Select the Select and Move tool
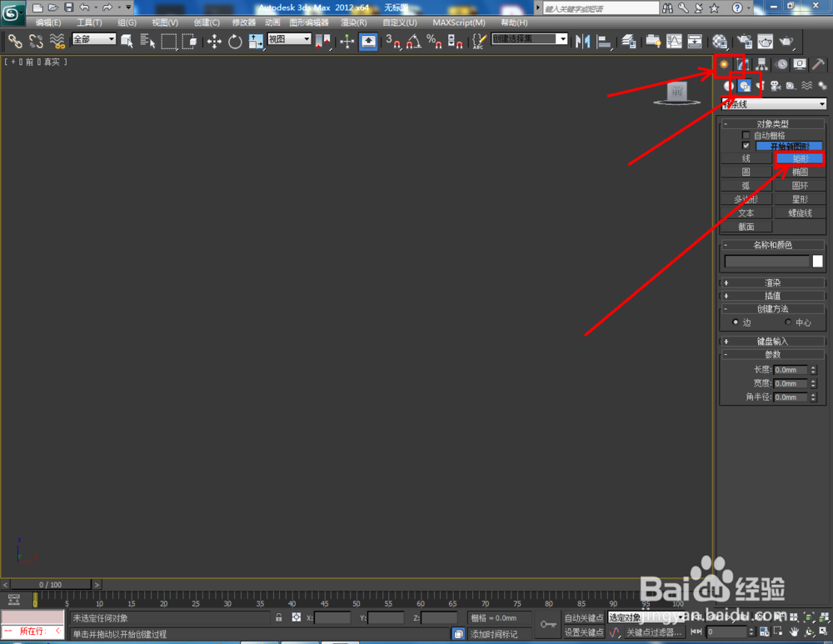 [x=215, y=42]
